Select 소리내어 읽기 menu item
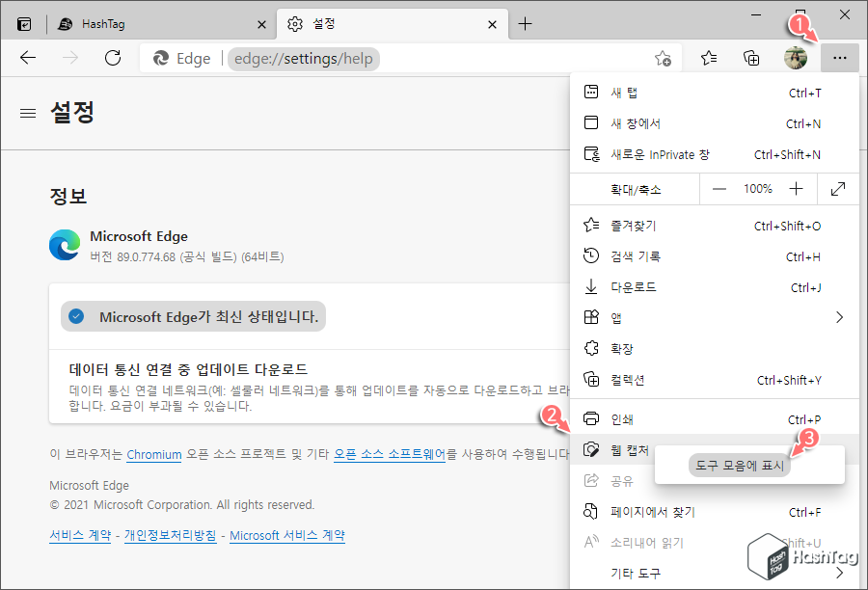868x590 pixels. [714, 543]
